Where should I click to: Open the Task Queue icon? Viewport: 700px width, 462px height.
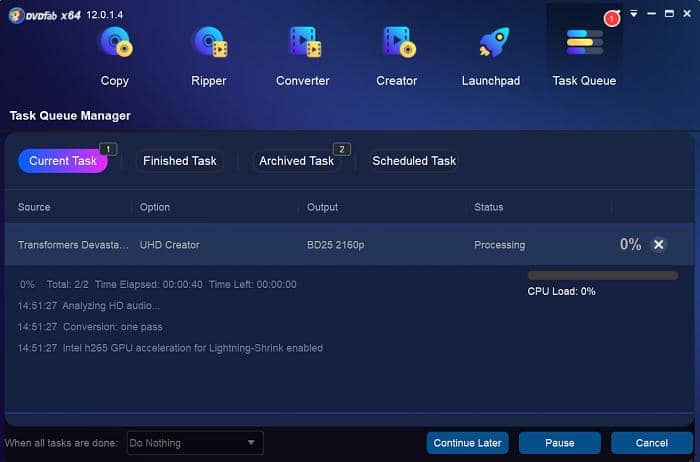[x=584, y=42]
